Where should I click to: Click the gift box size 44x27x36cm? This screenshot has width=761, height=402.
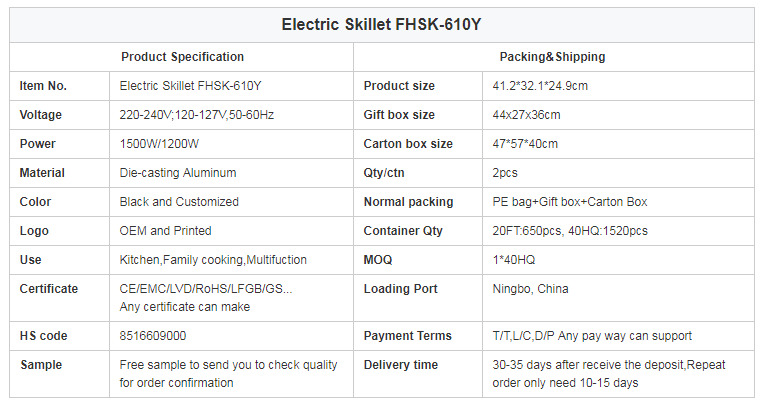(526, 115)
